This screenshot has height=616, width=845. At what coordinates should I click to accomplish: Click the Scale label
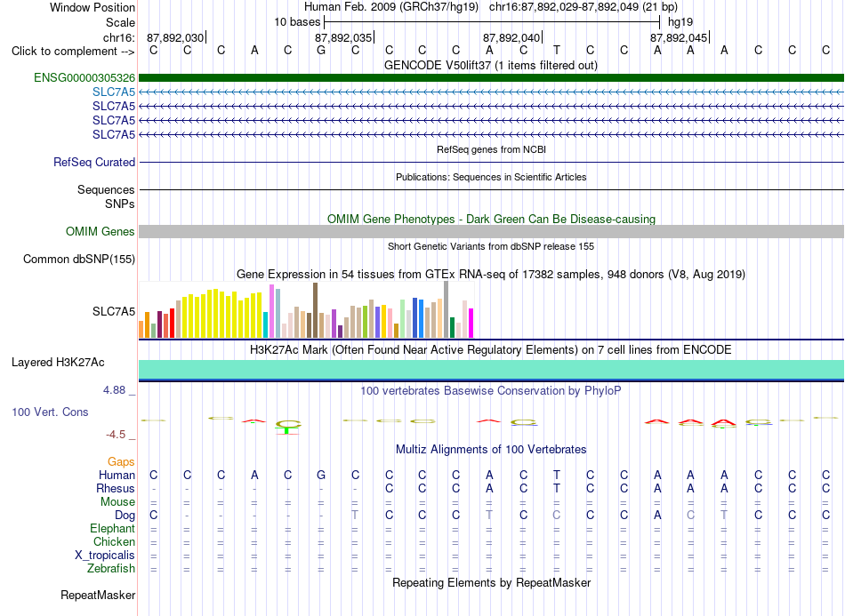click(x=121, y=22)
